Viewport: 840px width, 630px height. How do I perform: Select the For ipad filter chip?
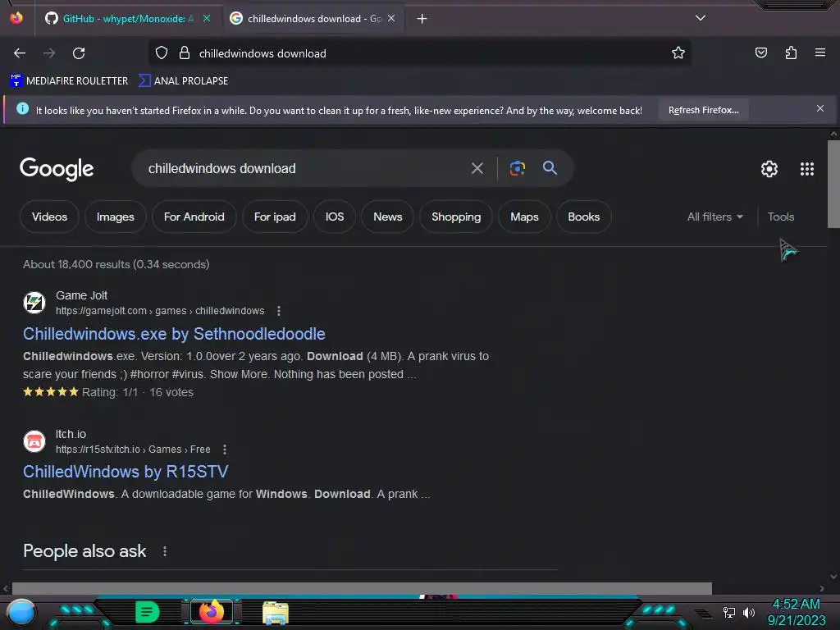pyautogui.click(x=275, y=217)
